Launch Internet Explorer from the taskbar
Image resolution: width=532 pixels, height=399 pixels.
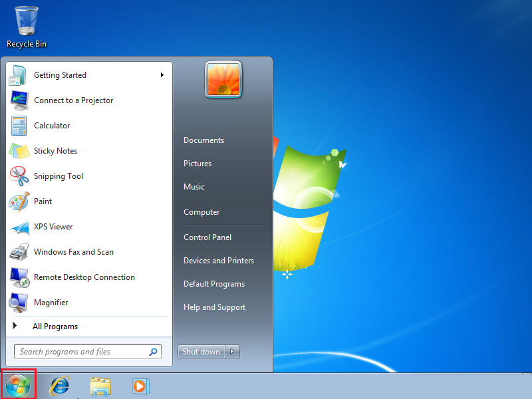[x=59, y=386]
